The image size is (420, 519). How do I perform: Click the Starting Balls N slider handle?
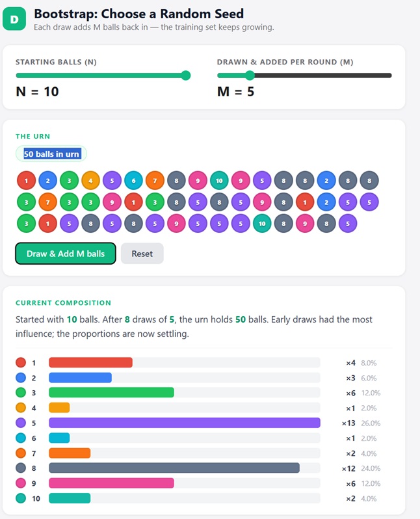point(186,75)
